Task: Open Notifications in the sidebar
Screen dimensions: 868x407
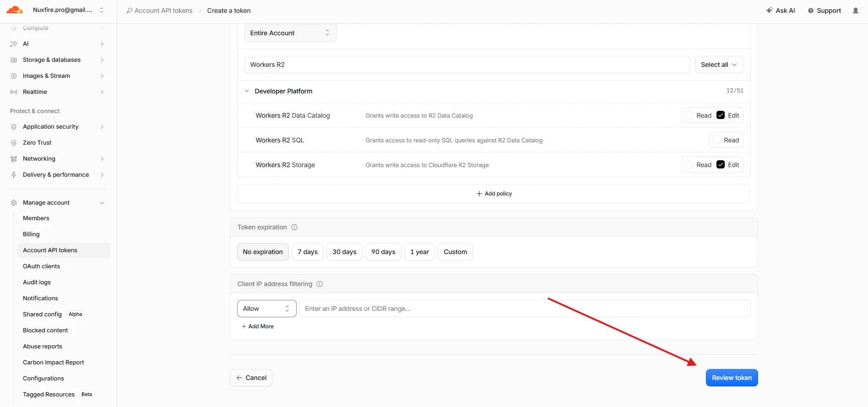Action: coord(41,298)
